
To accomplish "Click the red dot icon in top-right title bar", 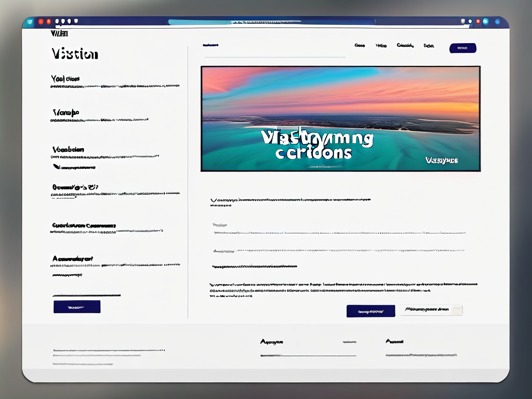I will [478, 22].
